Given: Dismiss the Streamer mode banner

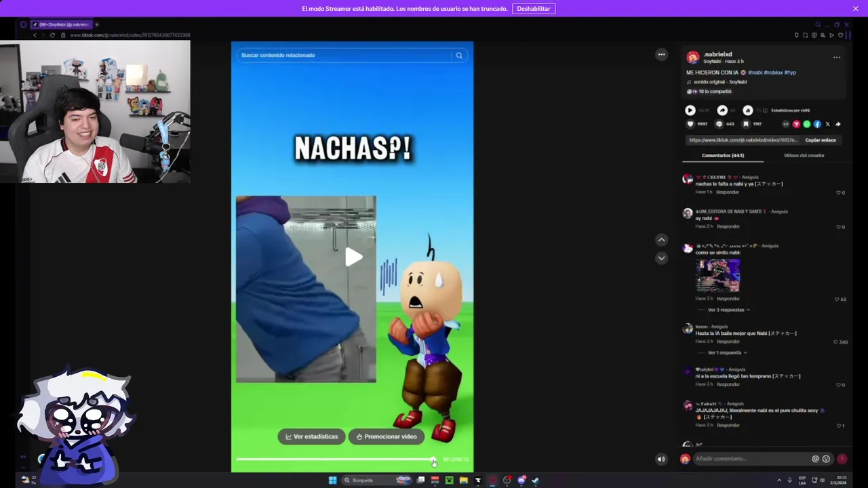Looking at the screenshot, I should pyautogui.click(x=856, y=9).
